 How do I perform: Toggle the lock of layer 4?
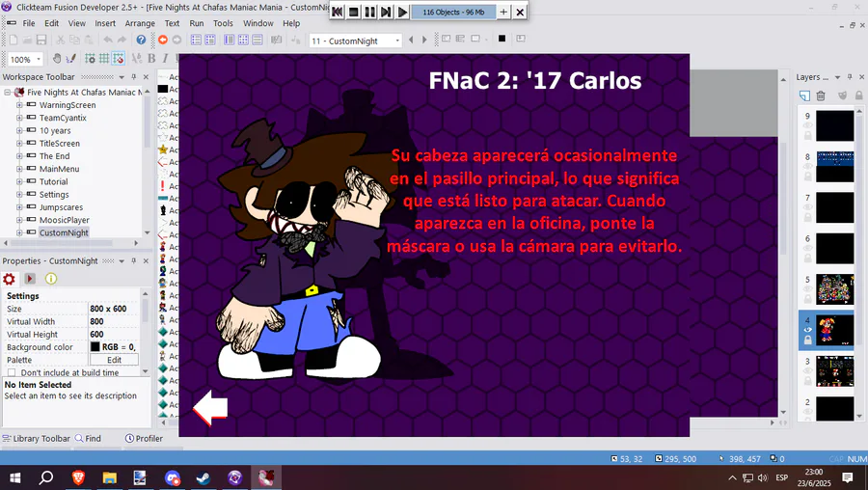click(x=807, y=340)
